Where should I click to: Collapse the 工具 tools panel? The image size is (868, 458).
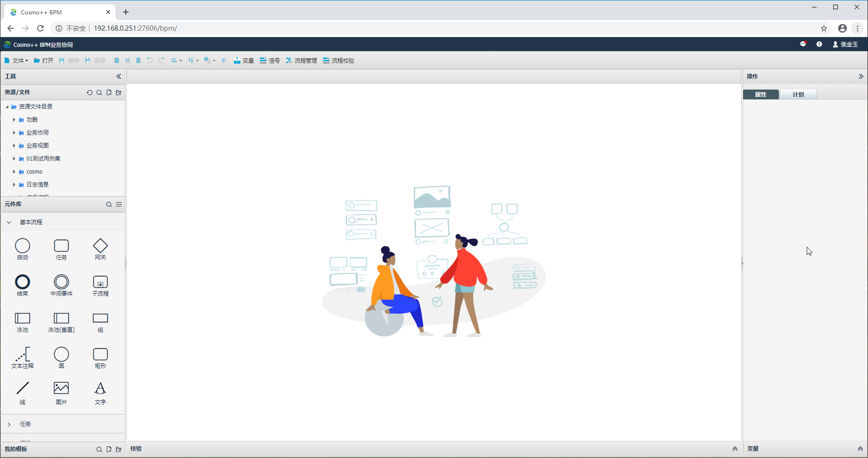[x=119, y=77]
